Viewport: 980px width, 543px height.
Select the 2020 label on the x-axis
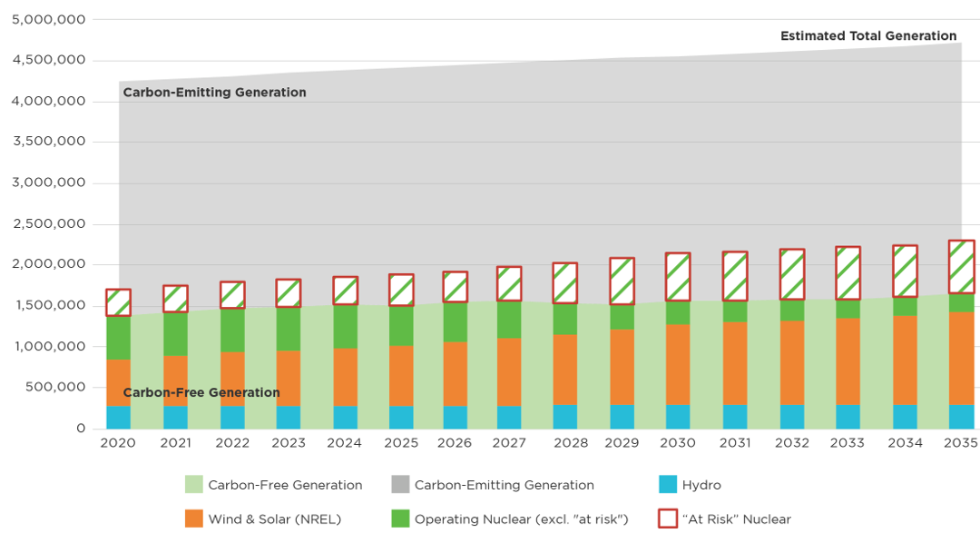(x=118, y=443)
